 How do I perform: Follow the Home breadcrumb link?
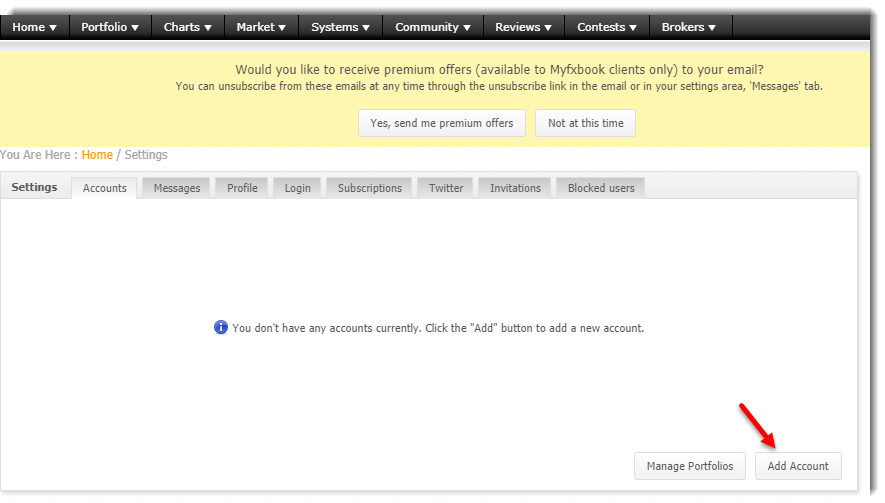(97, 155)
